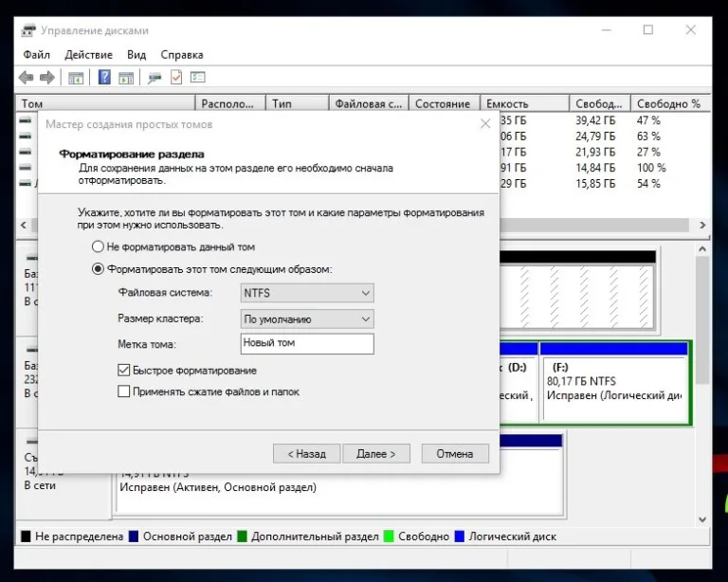Click the '15,85 ГБ' free space cell

click(x=595, y=184)
